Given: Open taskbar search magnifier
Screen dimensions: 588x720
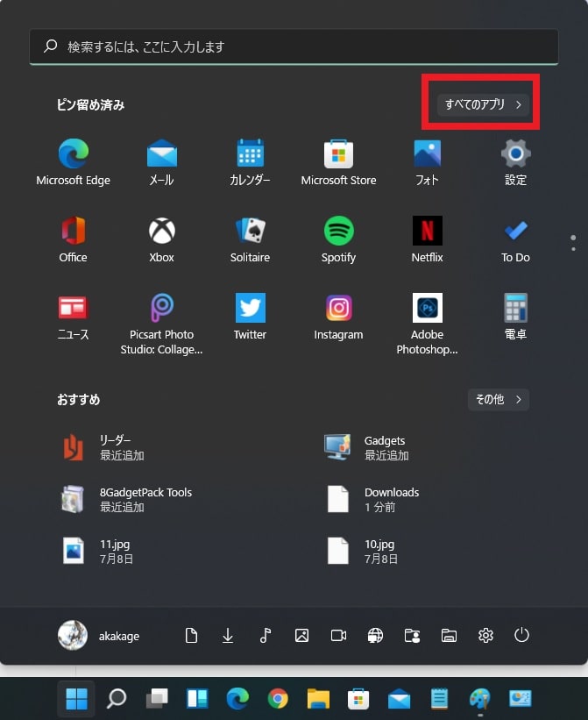Looking at the screenshot, I should [117, 699].
